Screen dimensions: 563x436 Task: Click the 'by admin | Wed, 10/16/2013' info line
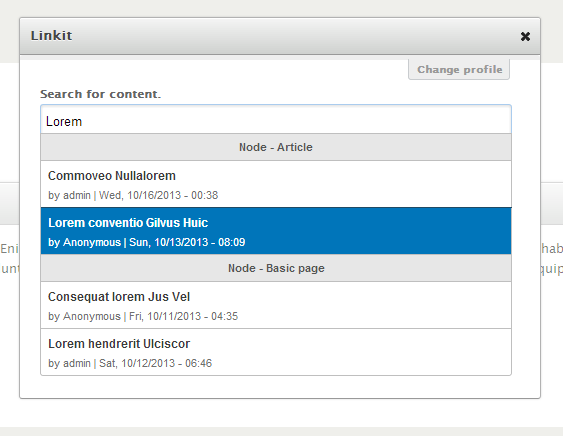tap(133, 195)
